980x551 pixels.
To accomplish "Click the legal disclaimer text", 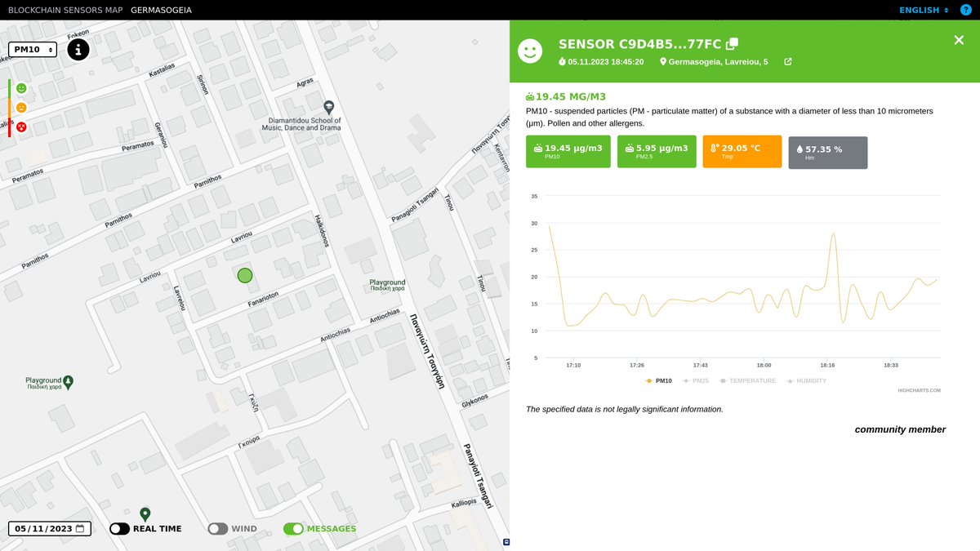I will [625, 409].
